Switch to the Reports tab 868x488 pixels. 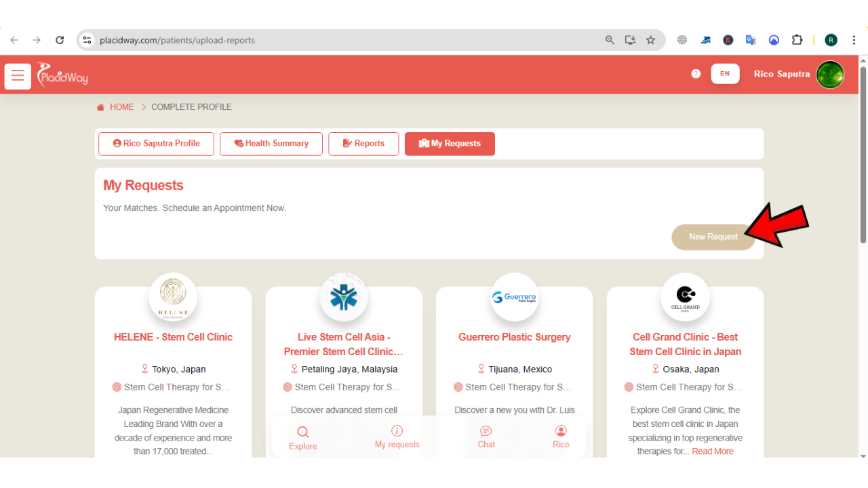click(363, 144)
